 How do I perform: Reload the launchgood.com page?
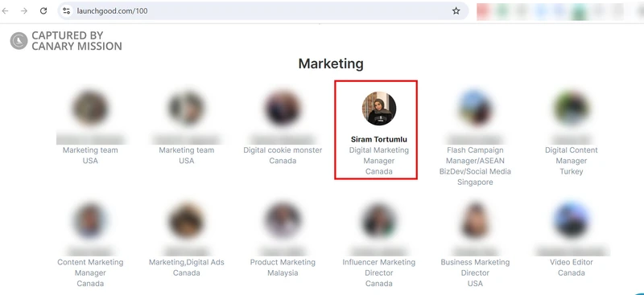click(43, 11)
